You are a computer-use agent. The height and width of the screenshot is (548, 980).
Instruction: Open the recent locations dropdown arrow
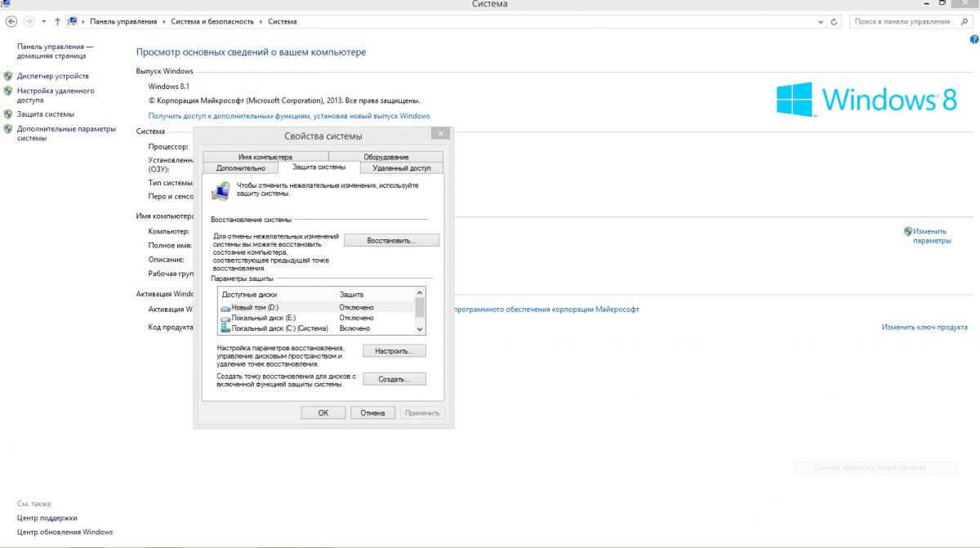43,21
